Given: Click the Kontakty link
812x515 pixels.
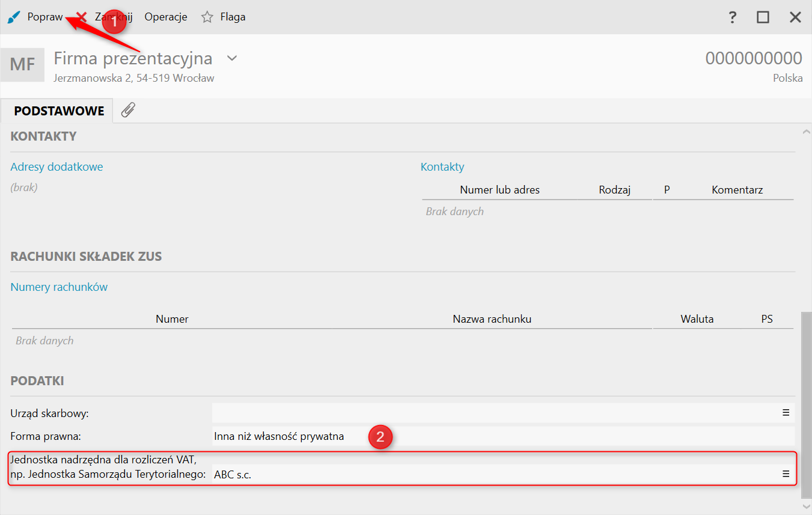Looking at the screenshot, I should (x=442, y=167).
